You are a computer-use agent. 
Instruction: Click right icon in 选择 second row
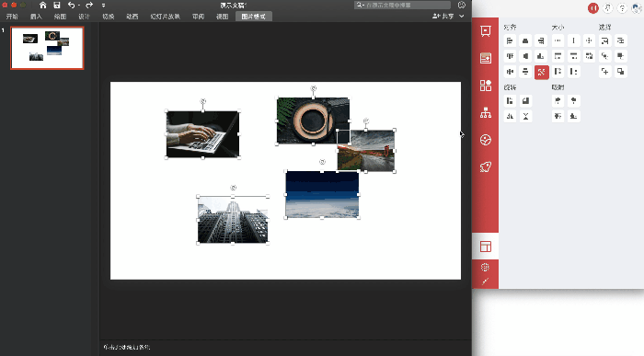(x=621, y=56)
